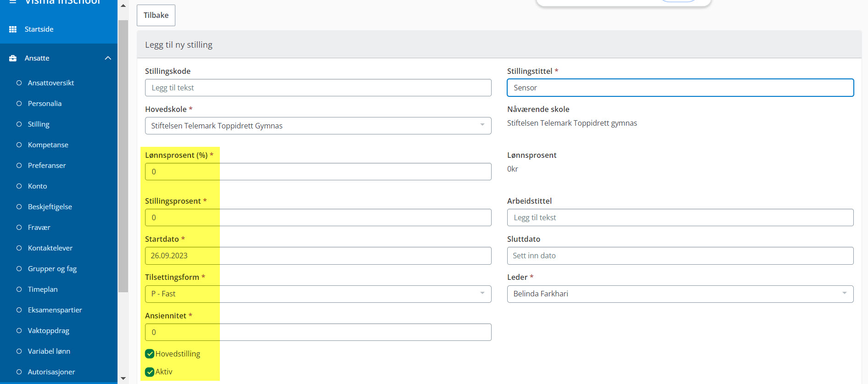Open the Leder dropdown
Image resolution: width=868 pixels, height=384 pixels.
click(680, 294)
